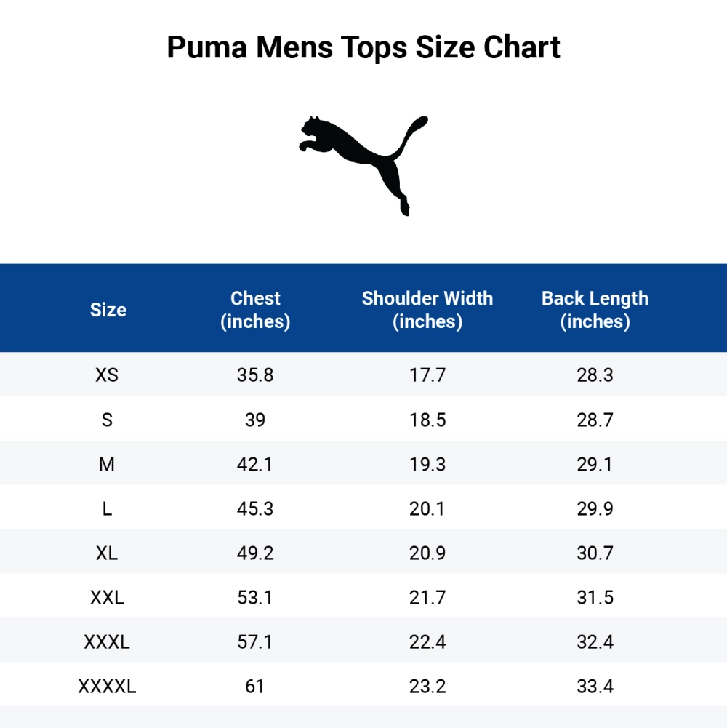Select the L size row label

(107, 508)
